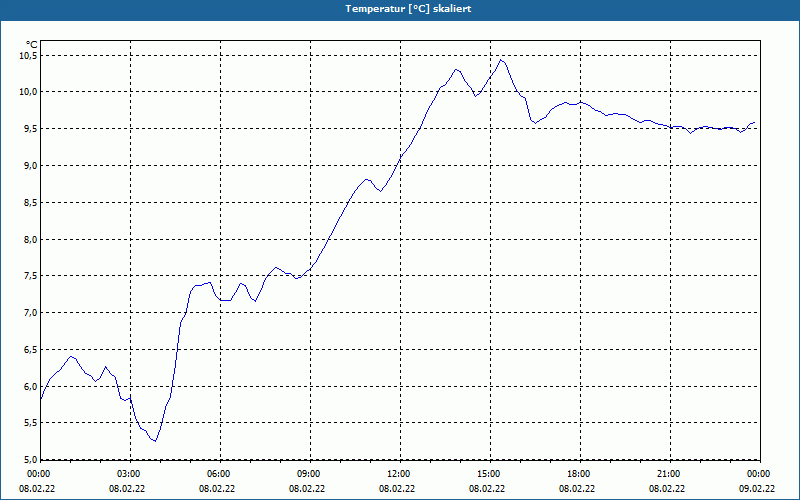
Task: Click the 9,5 y-axis value
Action: (31, 129)
